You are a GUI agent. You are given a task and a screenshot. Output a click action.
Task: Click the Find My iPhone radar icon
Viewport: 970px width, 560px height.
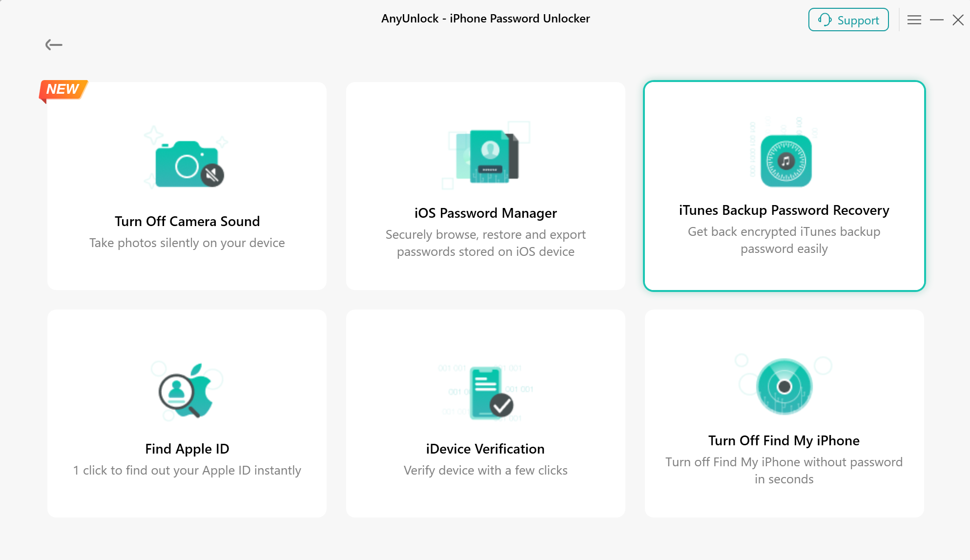784,386
